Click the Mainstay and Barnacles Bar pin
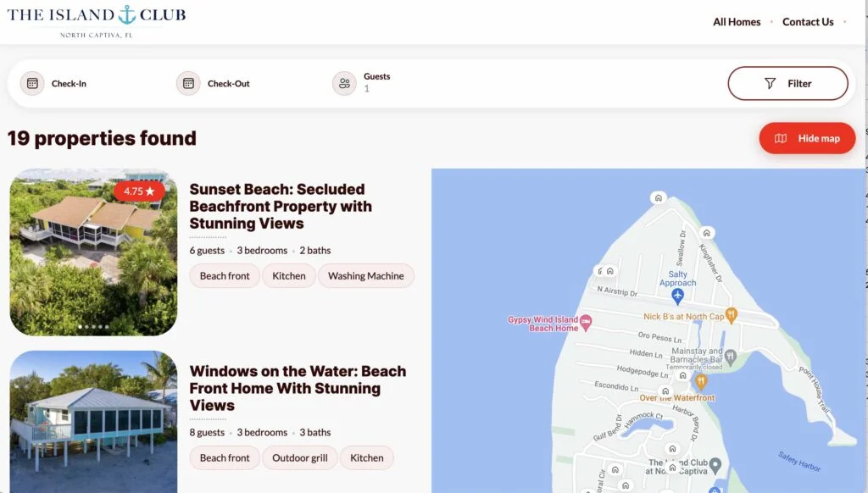 click(x=731, y=357)
